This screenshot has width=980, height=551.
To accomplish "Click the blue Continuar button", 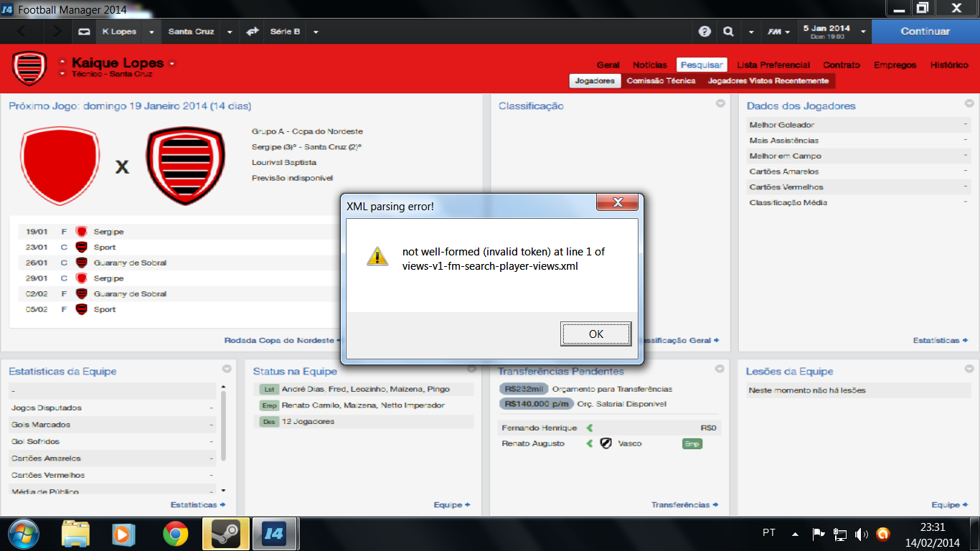I will point(925,32).
